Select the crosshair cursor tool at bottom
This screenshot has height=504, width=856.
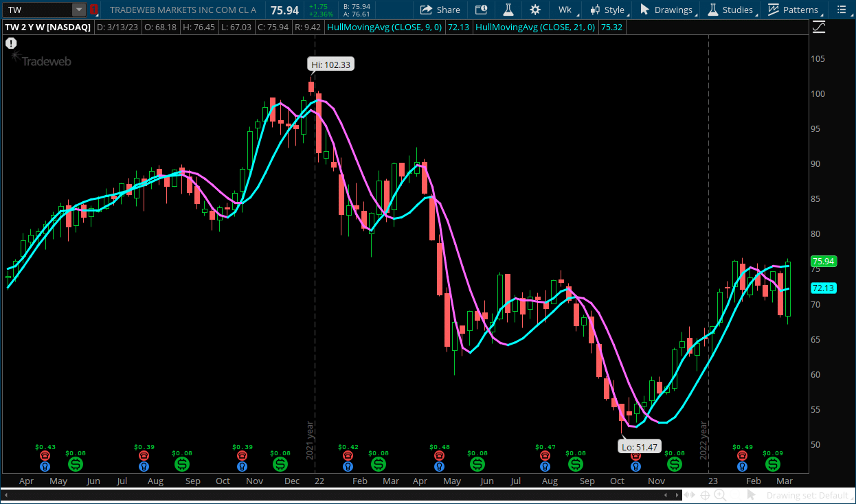coord(705,495)
